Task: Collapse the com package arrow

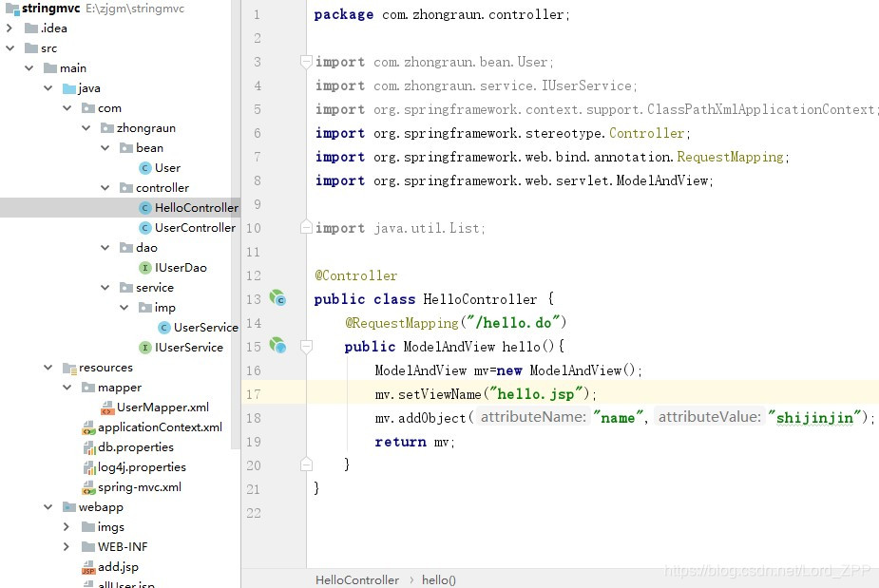Action: click(x=67, y=107)
